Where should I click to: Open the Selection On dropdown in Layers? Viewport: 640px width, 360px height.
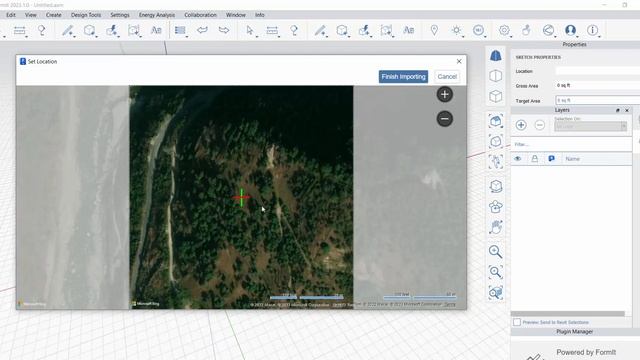coord(590,127)
